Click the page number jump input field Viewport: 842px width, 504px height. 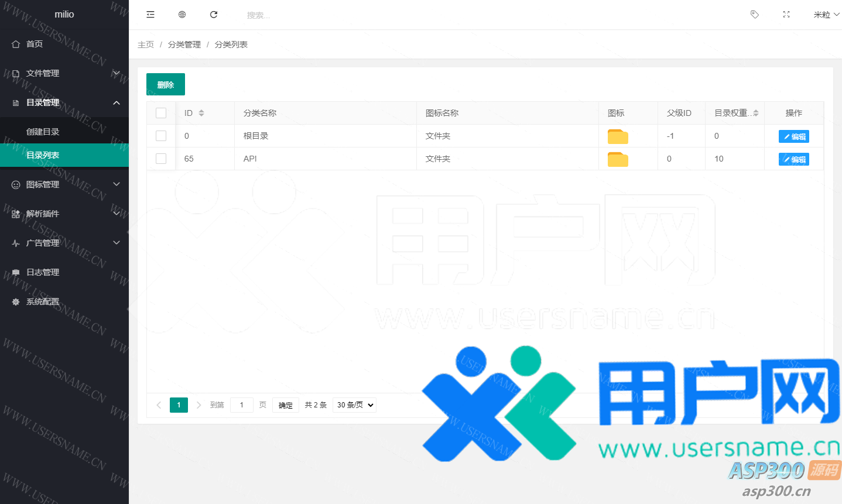pyautogui.click(x=242, y=405)
